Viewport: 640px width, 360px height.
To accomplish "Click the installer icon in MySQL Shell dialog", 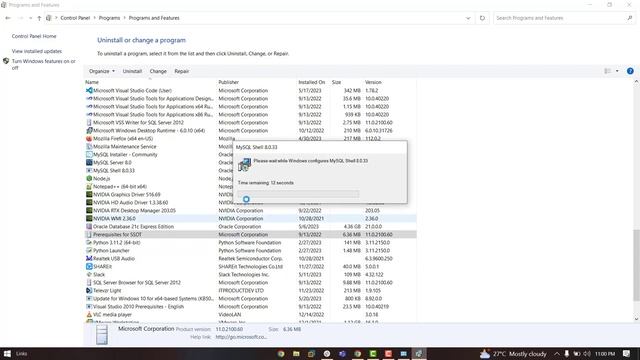I will click(x=244, y=164).
